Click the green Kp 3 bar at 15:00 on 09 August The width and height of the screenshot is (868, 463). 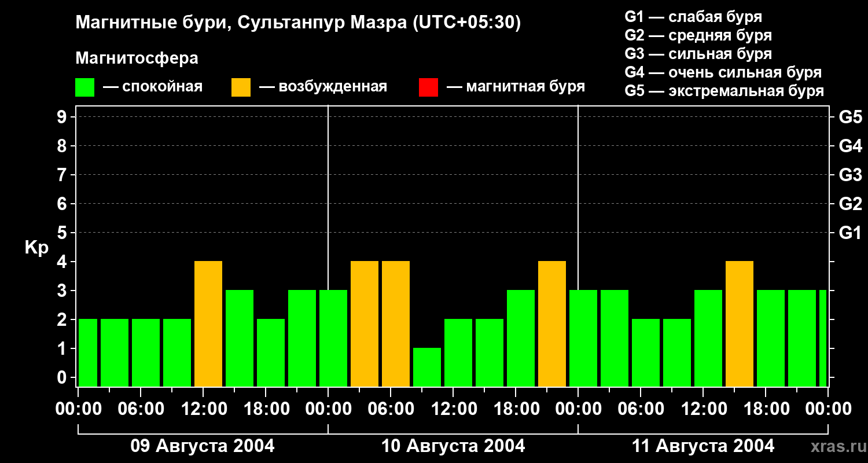point(240,339)
